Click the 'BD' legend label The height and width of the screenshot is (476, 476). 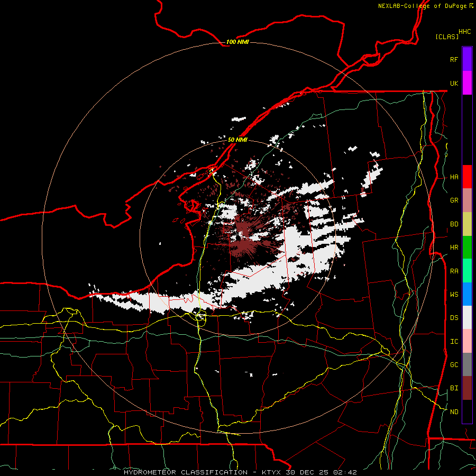pyautogui.click(x=454, y=224)
